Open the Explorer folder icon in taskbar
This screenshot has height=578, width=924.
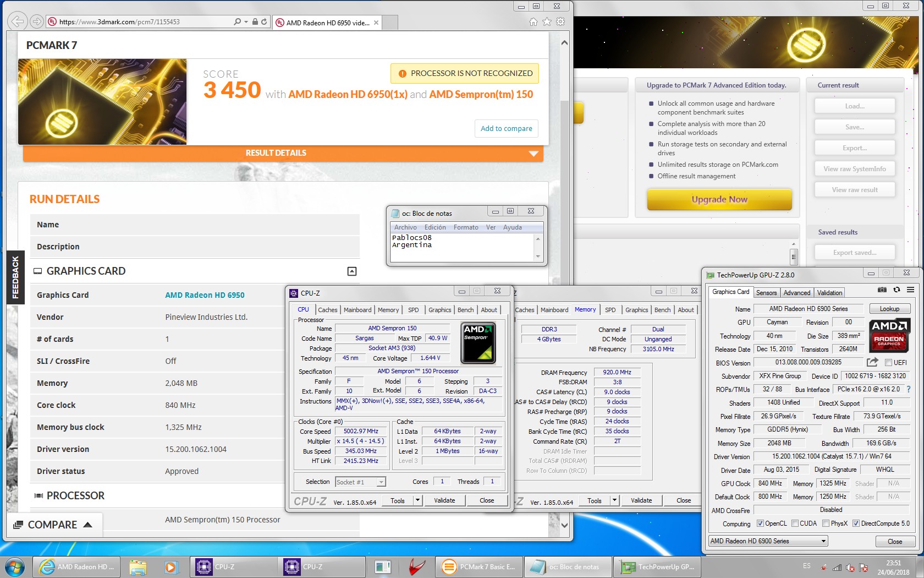click(138, 566)
